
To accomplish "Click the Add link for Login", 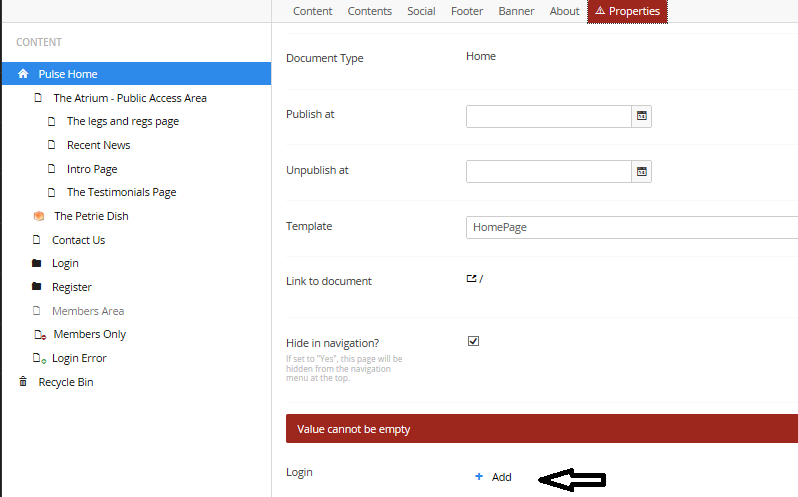I will (501, 477).
